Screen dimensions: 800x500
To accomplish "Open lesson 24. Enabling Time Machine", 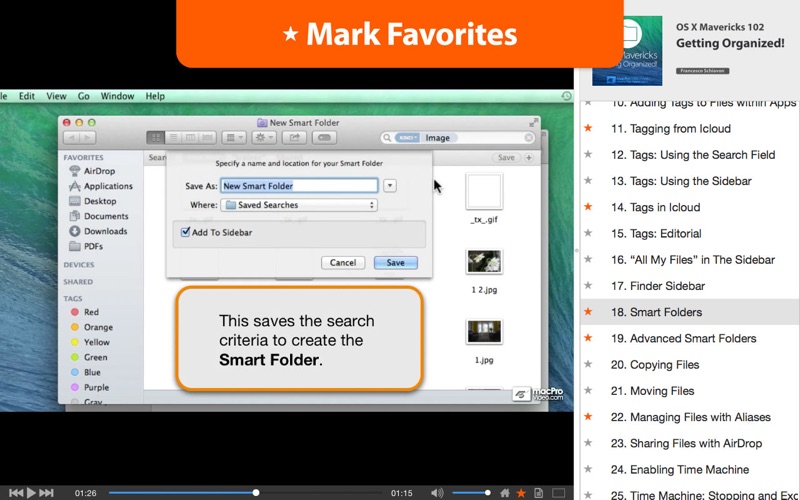I will (680, 469).
